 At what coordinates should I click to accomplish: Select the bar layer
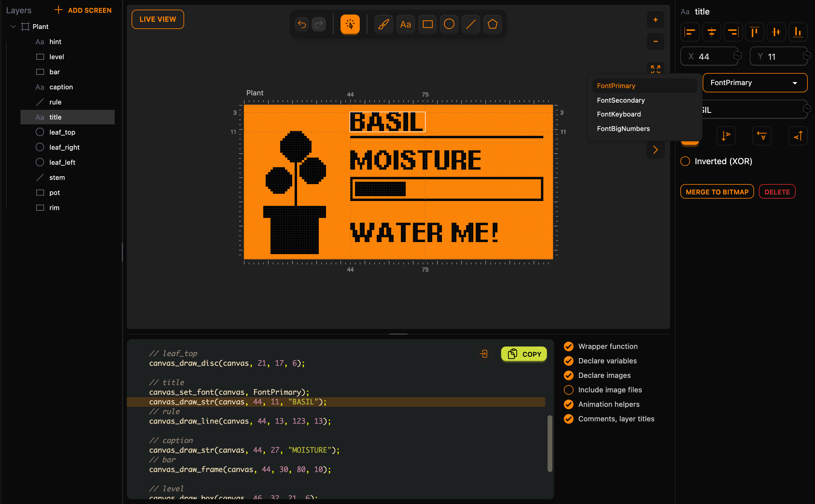[68, 72]
